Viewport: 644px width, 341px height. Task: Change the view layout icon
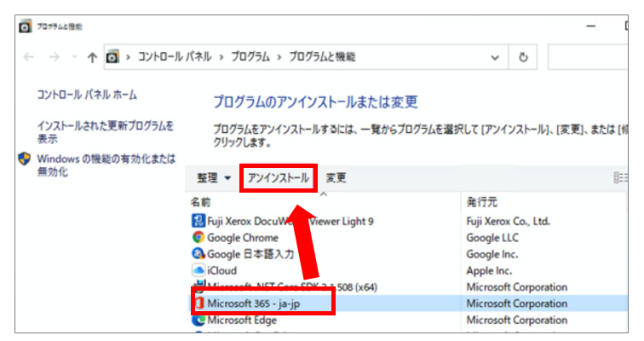point(620,178)
